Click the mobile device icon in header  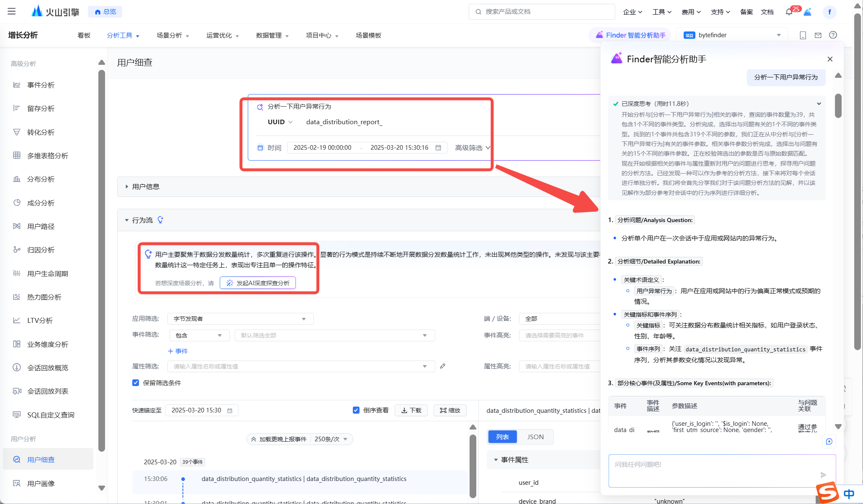(x=803, y=35)
